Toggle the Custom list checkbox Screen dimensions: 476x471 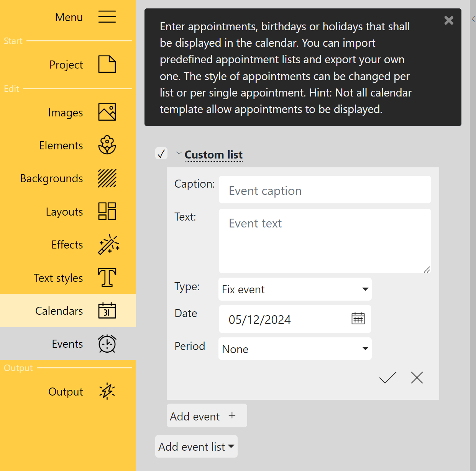click(161, 154)
